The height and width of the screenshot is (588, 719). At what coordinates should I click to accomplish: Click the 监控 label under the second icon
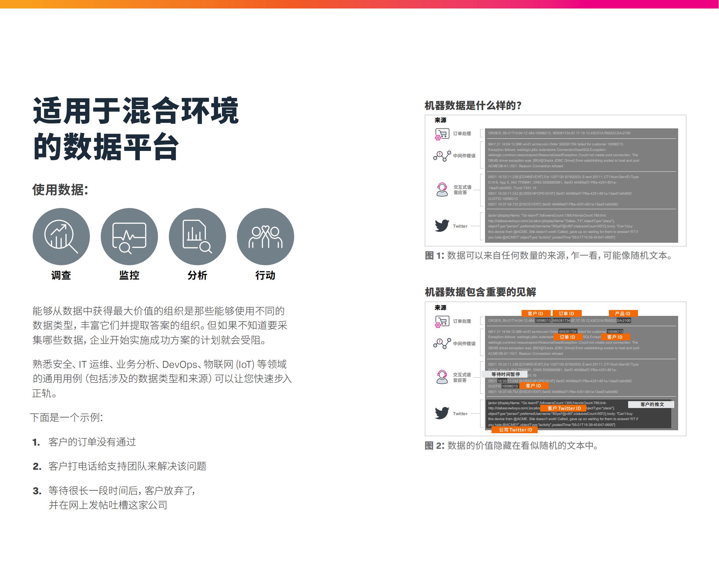[x=129, y=275]
